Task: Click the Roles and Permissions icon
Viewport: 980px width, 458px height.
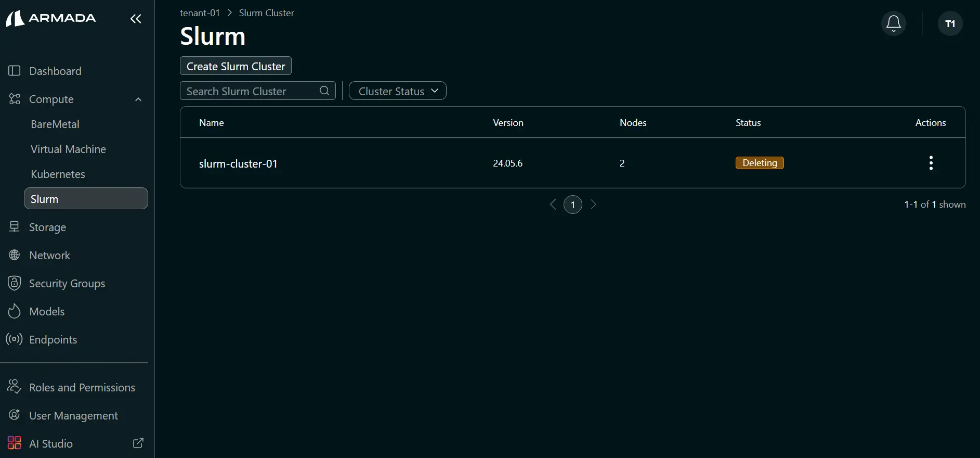Action: point(14,387)
